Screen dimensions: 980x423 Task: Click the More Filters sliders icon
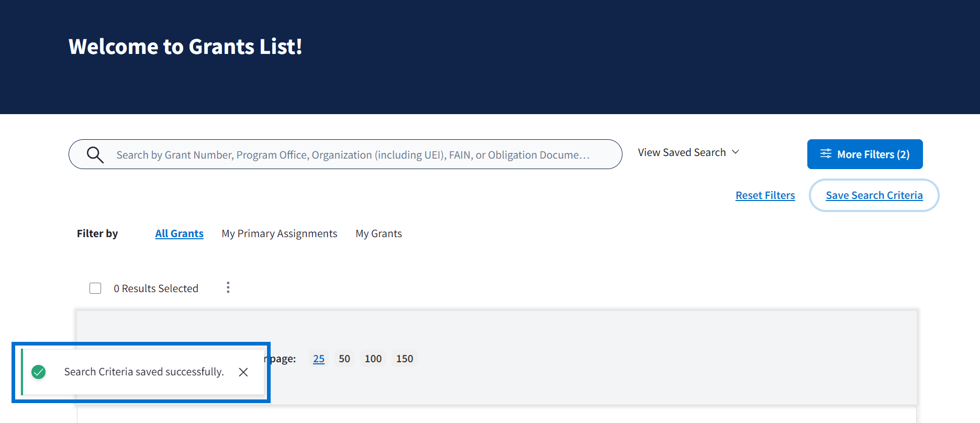826,154
